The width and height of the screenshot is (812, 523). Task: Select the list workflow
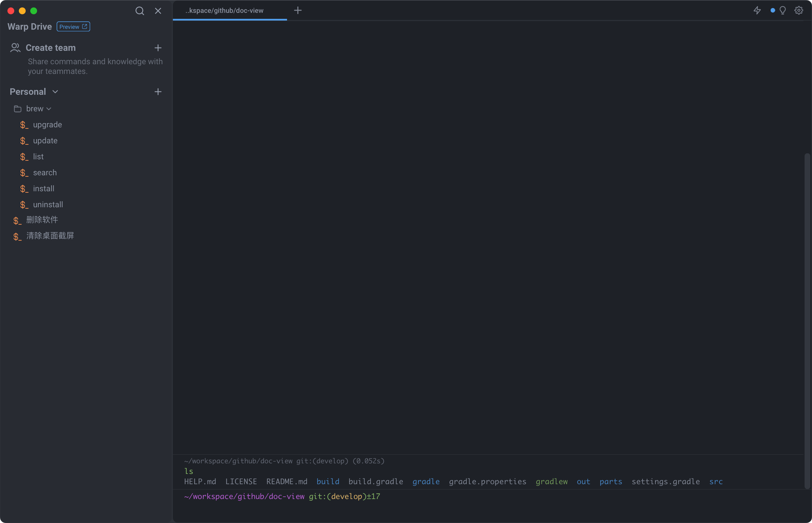[38, 156]
